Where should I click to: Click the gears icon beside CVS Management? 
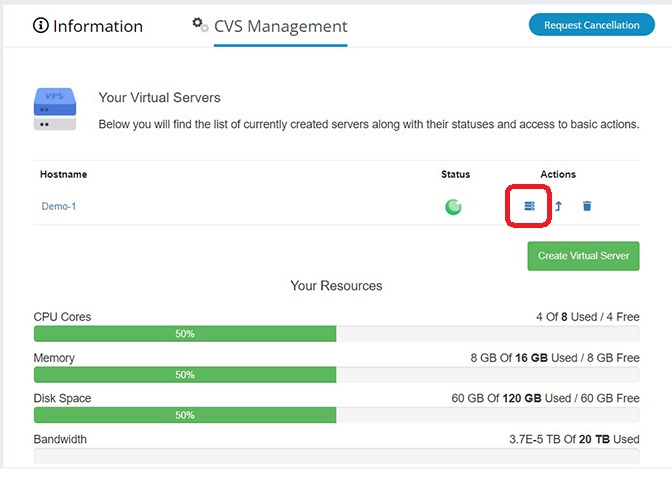(x=200, y=24)
